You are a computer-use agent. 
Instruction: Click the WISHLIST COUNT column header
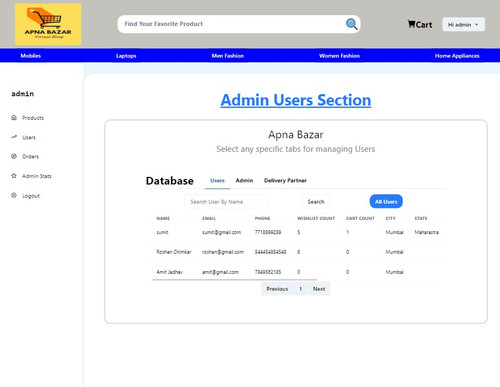pos(316,218)
